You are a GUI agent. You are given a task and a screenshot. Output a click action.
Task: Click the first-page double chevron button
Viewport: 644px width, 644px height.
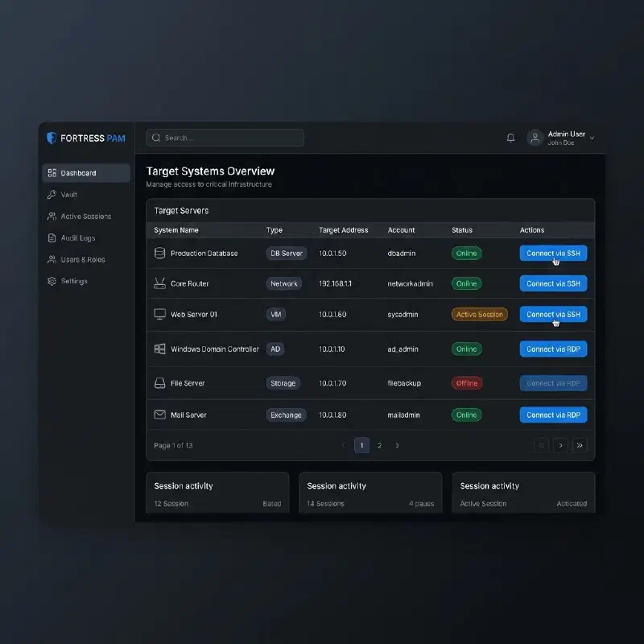541,445
